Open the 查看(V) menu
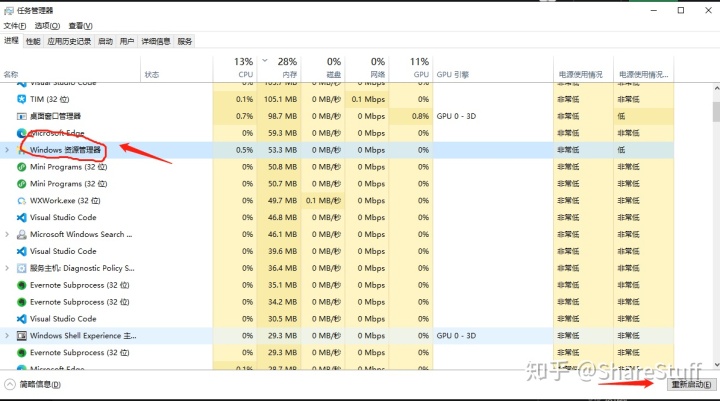720x401 pixels. [x=80, y=26]
